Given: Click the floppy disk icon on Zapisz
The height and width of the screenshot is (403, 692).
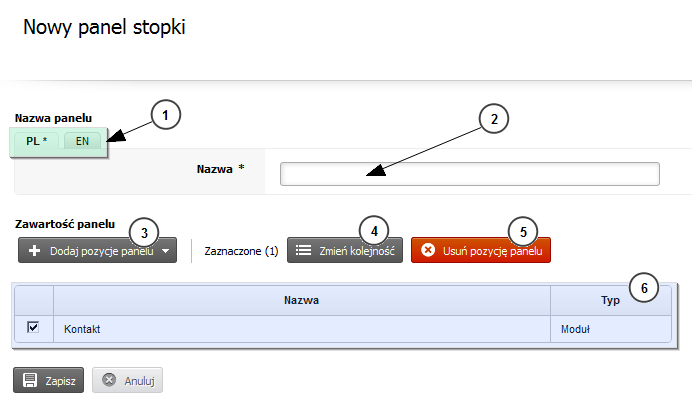Looking at the screenshot, I should point(30,380).
